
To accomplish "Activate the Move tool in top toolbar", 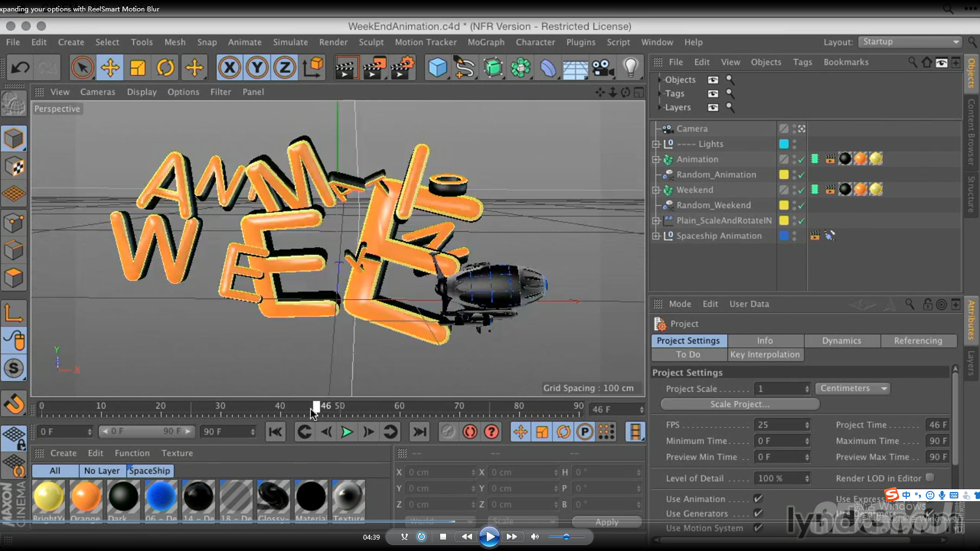I will point(110,68).
